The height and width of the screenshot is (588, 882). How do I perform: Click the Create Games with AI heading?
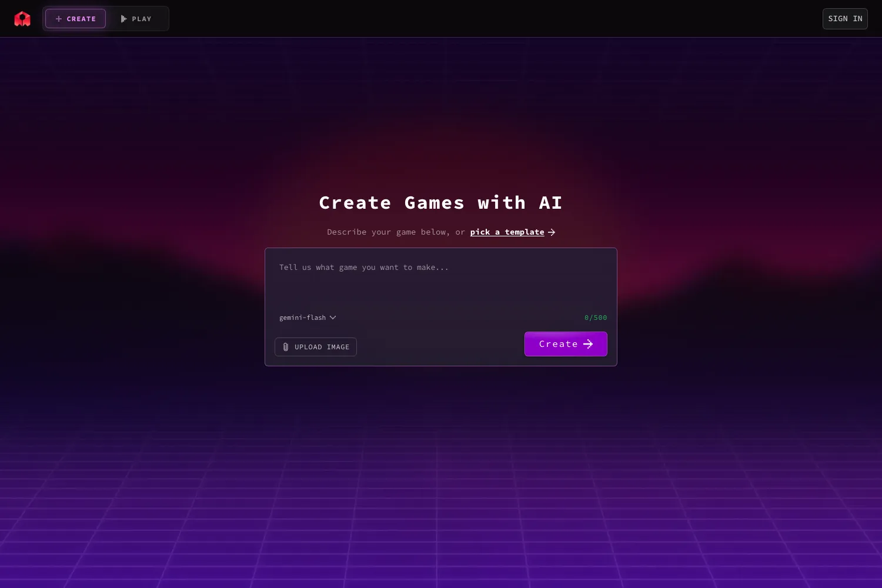click(441, 203)
